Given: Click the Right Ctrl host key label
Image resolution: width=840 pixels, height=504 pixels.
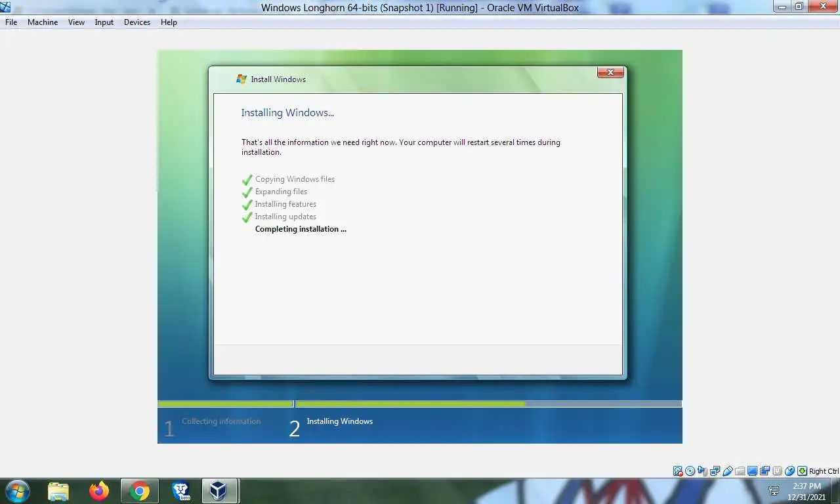Looking at the screenshot, I should [824, 471].
